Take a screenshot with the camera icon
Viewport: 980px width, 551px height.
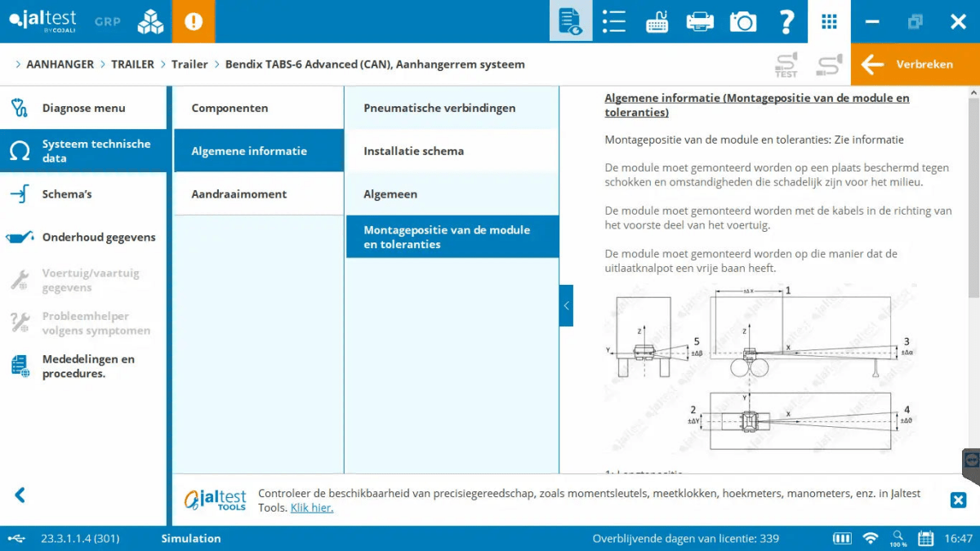click(743, 22)
